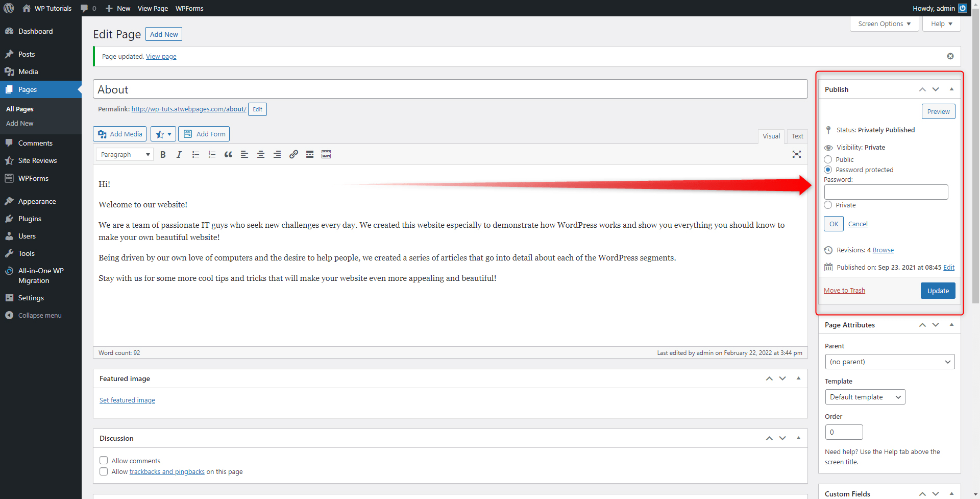Open the comments bubble in admin bar
Screen dimensions: 980x499
point(88,8)
